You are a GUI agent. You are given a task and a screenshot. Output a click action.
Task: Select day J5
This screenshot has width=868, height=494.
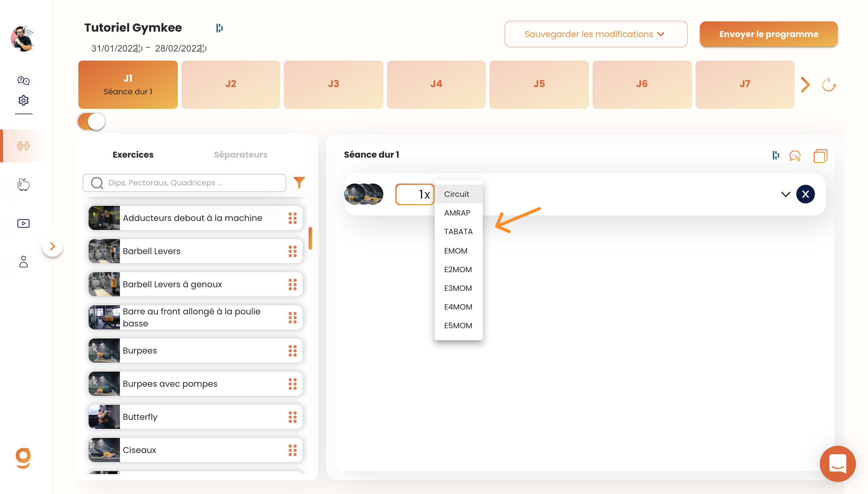point(539,85)
